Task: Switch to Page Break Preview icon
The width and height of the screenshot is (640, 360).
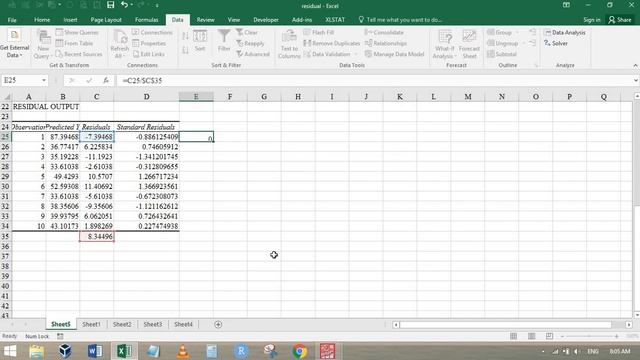Action: (x=549, y=336)
